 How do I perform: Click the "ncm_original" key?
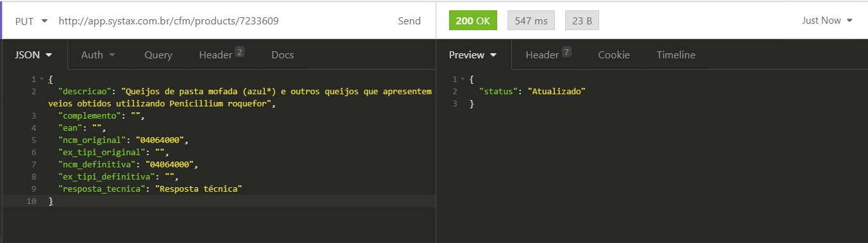pyautogui.click(x=92, y=140)
